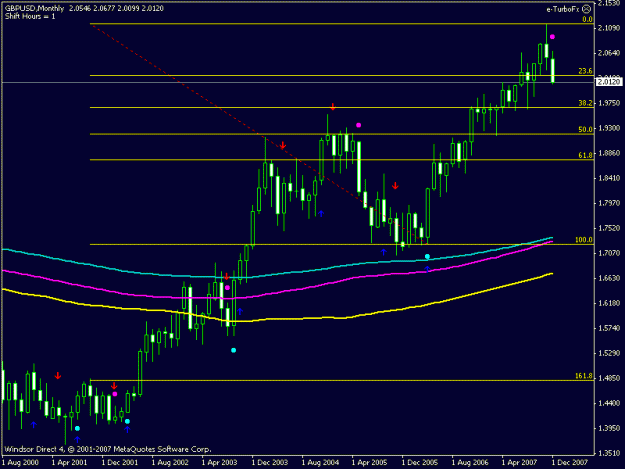Click the 1.4850 price scale value
This screenshot has width=625, height=469.
pyautogui.click(x=609, y=378)
